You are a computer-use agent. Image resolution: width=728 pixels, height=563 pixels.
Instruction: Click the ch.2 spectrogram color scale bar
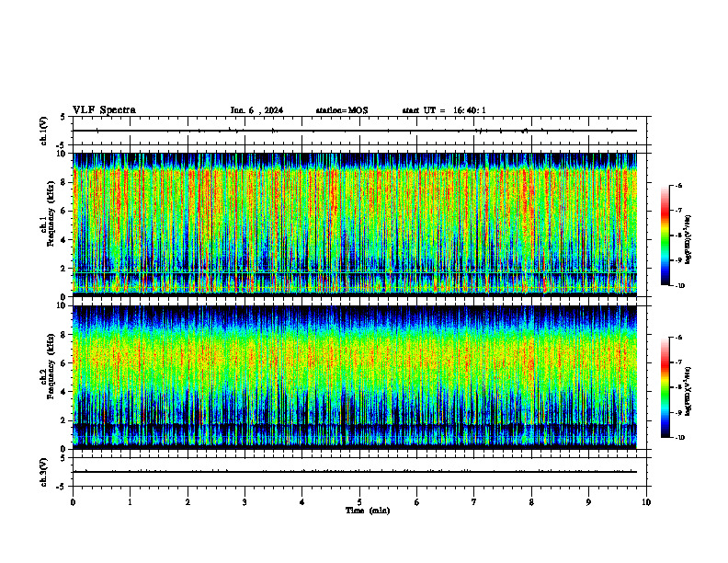coord(665,387)
